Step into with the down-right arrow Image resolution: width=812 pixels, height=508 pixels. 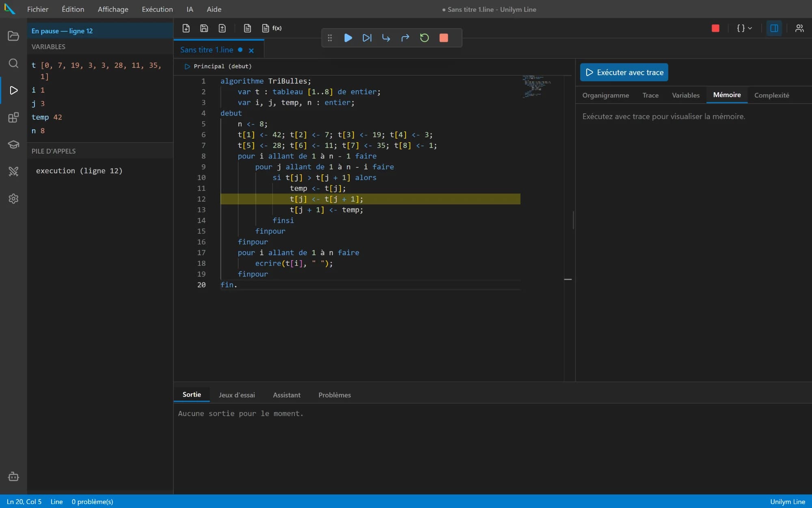pyautogui.click(x=386, y=38)
